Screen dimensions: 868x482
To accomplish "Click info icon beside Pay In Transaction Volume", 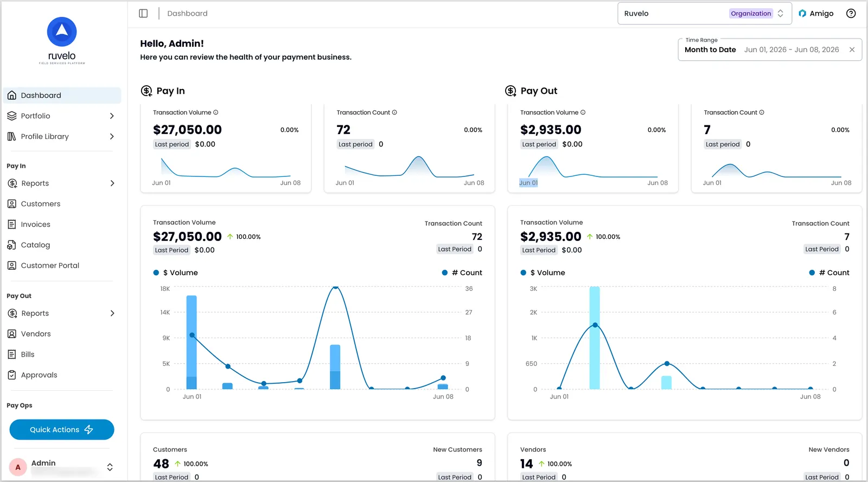I will 216,112.
